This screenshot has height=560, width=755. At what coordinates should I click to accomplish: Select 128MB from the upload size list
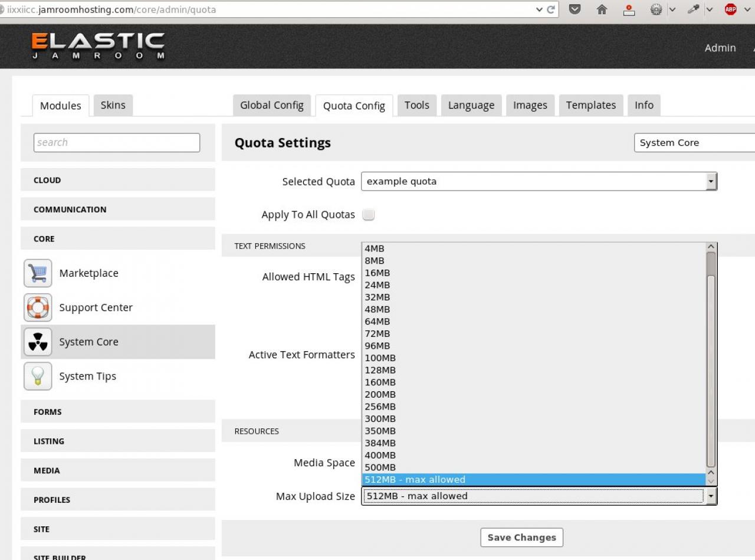tap(380, 370)
